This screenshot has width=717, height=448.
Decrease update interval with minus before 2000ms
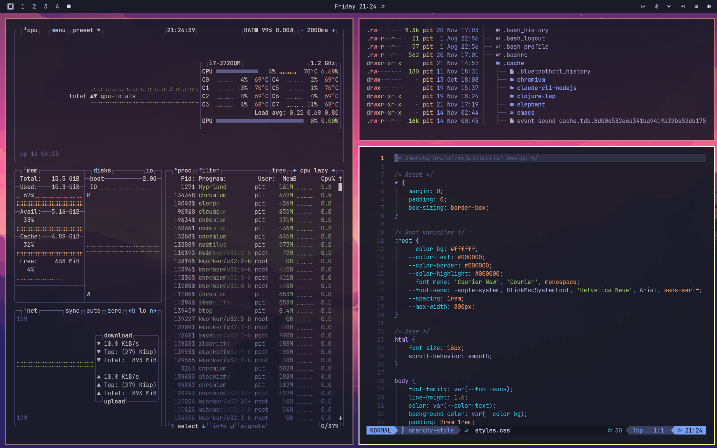pyautogui.click(x=303, y=30)
